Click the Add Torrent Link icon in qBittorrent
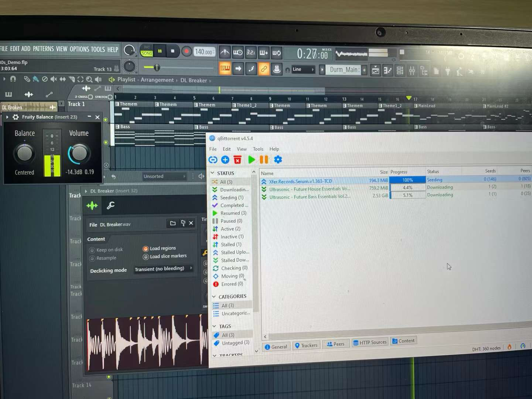This screenshot has height=399, width=532. (x=213, y=160)
